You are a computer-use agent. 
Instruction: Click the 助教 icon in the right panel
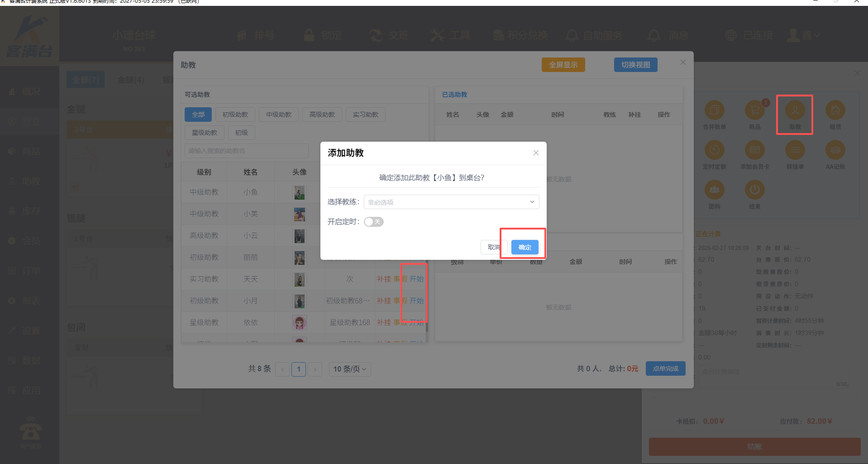click(795, 110)
